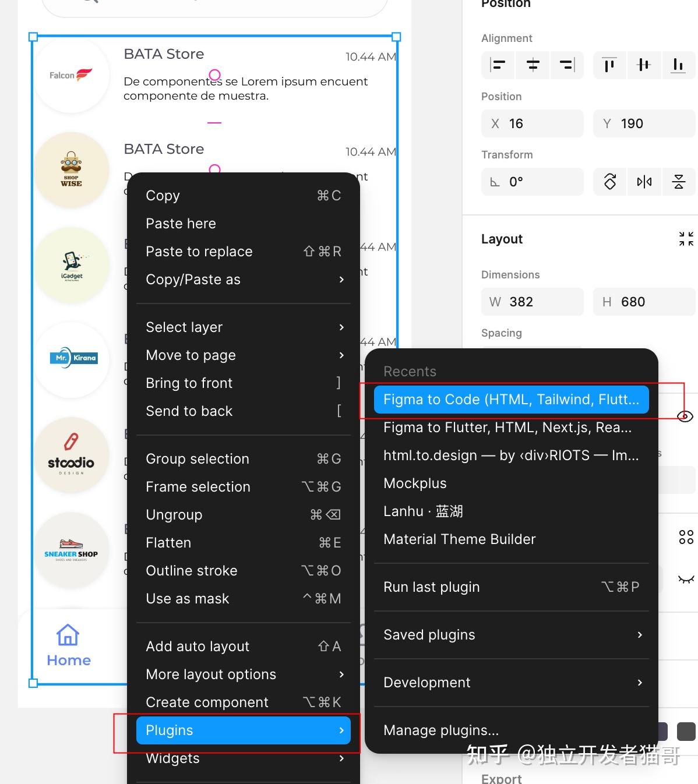The width and height of the screenshot is (698, 784).
Task: Select the Align horizontal centers icon
Action: [532, 65]
